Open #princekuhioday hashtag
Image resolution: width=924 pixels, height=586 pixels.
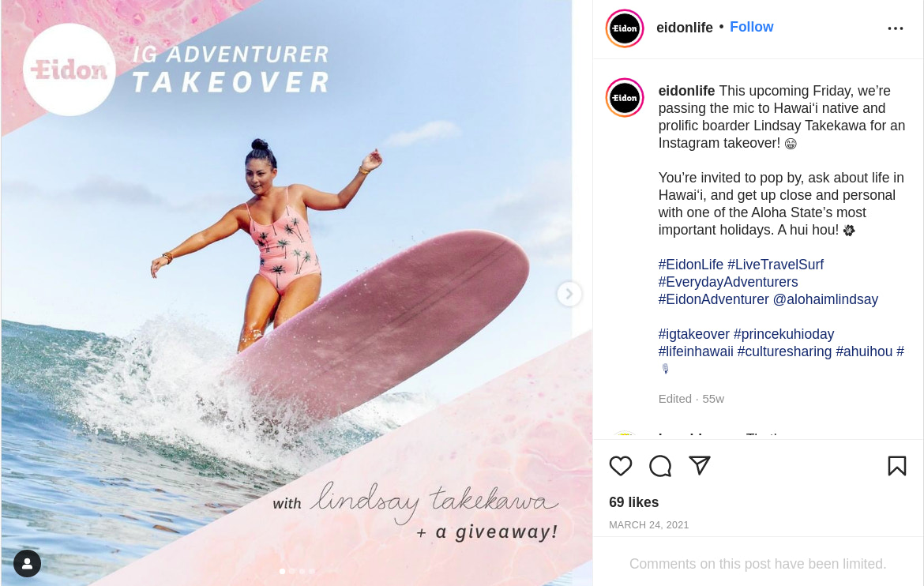click(x=783, y=334)
